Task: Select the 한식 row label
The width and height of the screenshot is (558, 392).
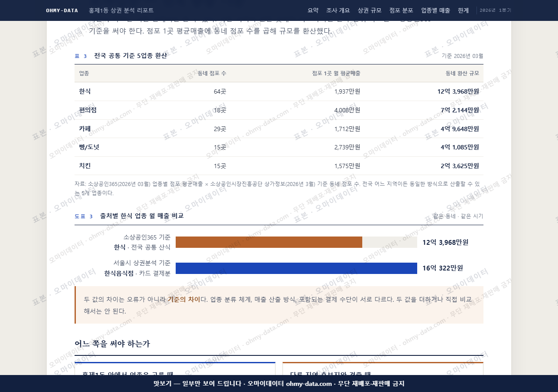Action: (85, 91)
